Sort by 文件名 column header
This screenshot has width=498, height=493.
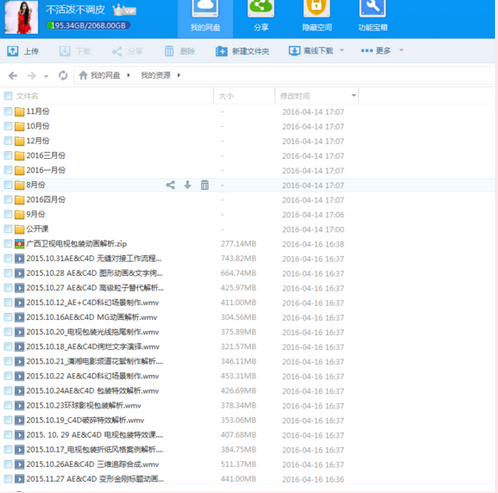[x=27, y=96]
